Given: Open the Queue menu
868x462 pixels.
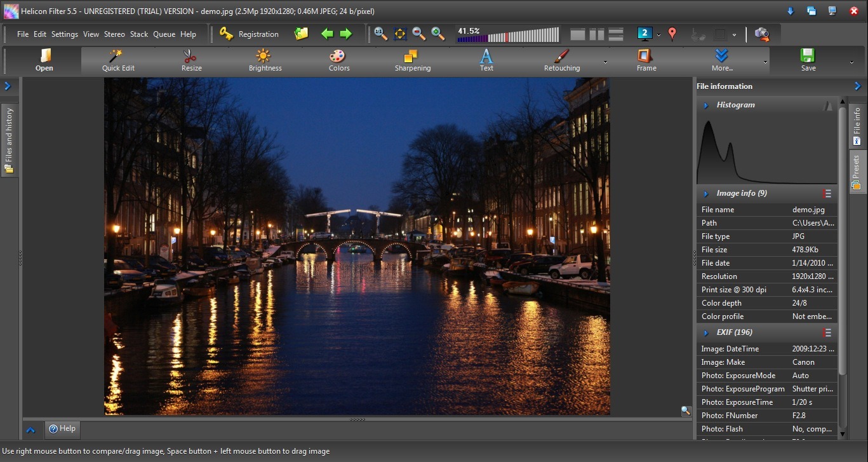Looking at the screenshot, I should tap(164, 34).
